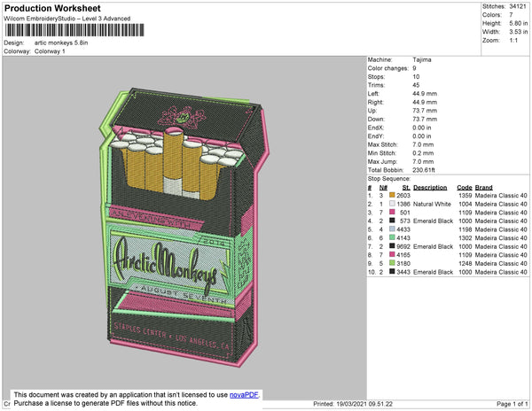The width and height of the screenshot is (532, 411).
Task: Click stitch count 9692 in row 7
Action: 403,246
